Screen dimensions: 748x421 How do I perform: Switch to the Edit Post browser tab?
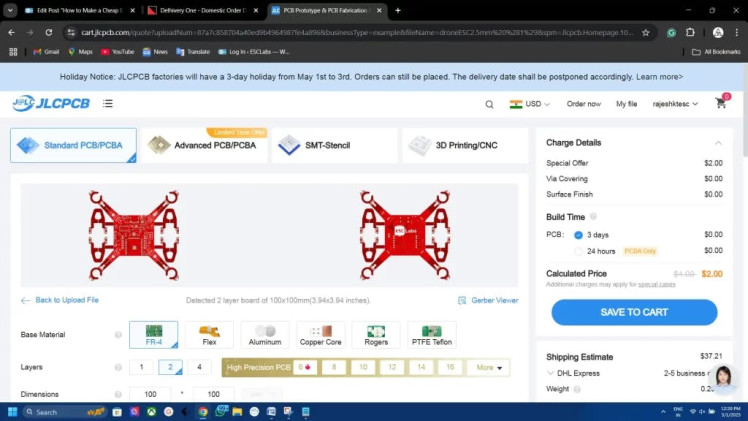pyautogui.click(x=80, y=10)
